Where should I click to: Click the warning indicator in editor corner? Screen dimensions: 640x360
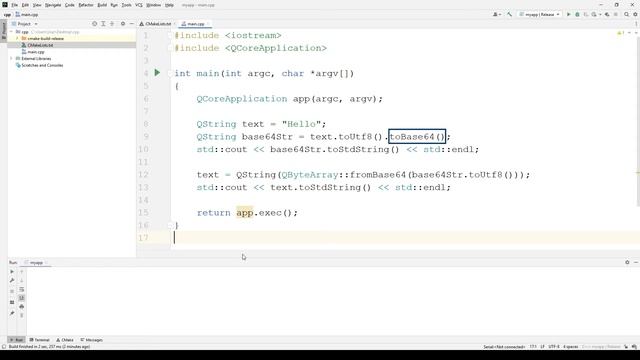pos(621,33)
